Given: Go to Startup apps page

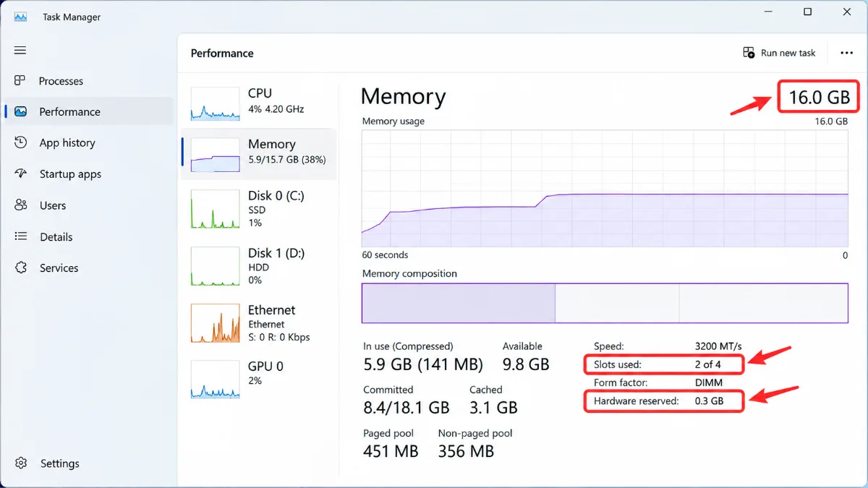Looking at the screenshot, I should point(88,174).
